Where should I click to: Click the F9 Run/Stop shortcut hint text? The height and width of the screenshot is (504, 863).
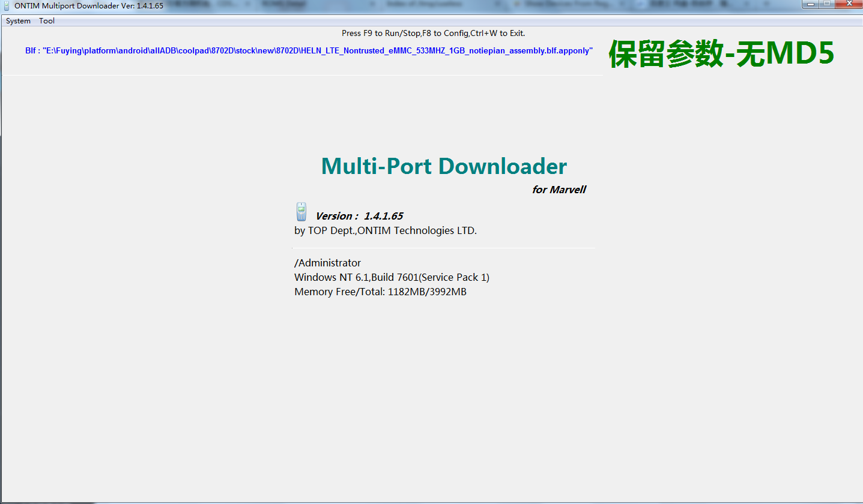click(433, 33)
